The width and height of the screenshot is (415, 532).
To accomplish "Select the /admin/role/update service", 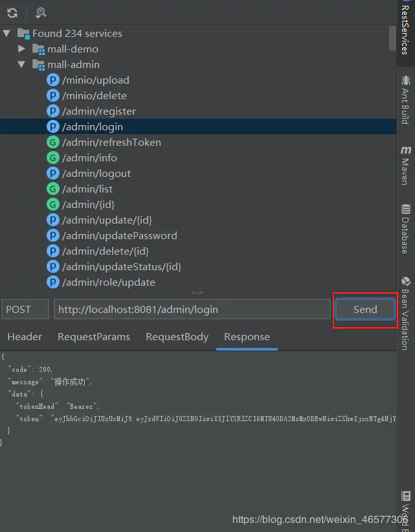I will point(109,283).
